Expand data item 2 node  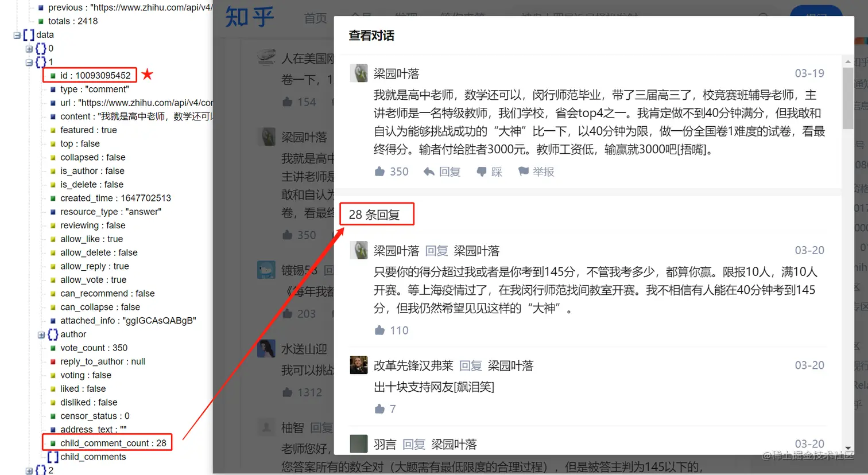(x=29, y=471)
